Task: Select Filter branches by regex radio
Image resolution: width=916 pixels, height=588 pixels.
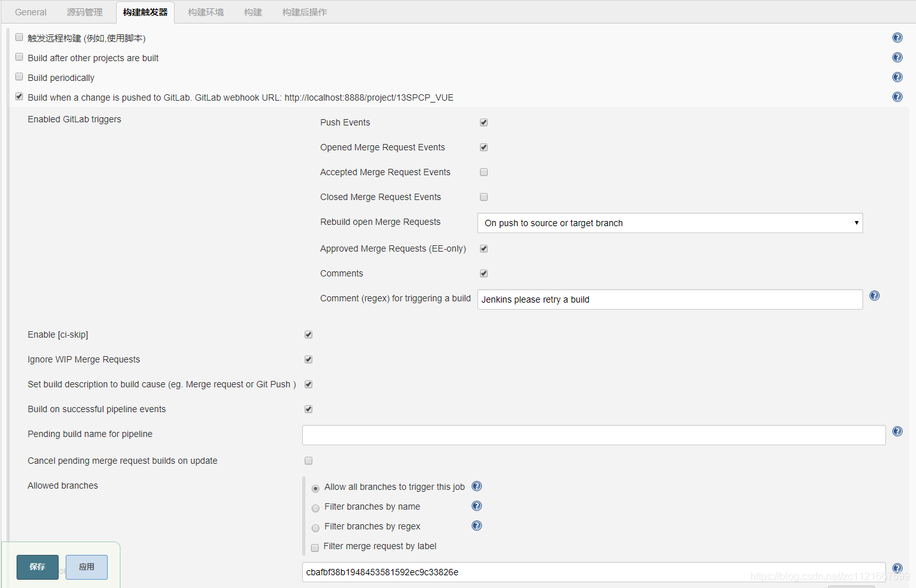Action: click(x=316, y=528)
